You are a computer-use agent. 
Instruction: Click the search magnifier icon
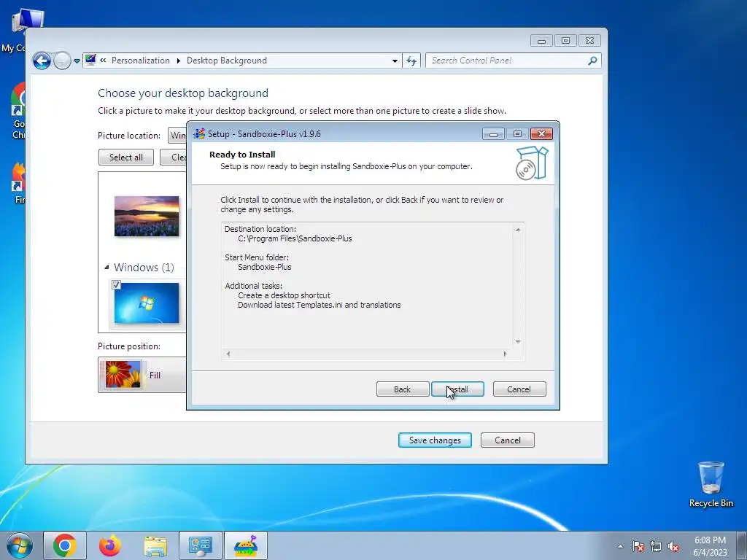[x=592, y=61]
